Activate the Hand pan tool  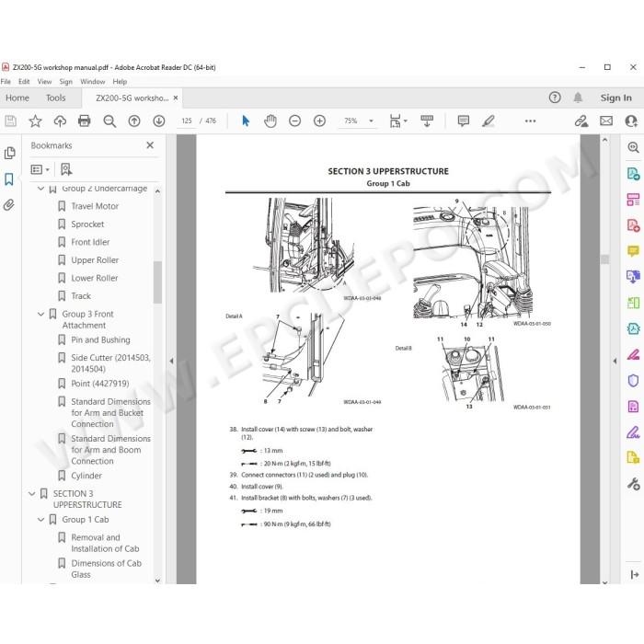point(270,121)
